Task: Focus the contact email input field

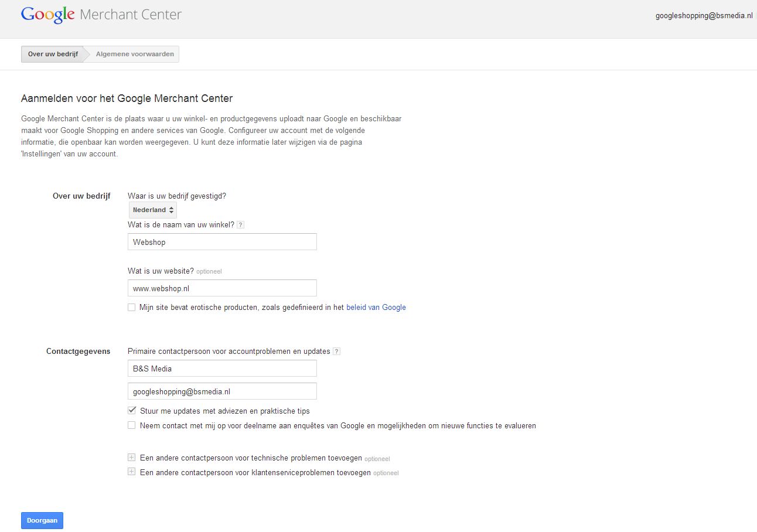Action: pyautogui.click(x=222, y=391)
